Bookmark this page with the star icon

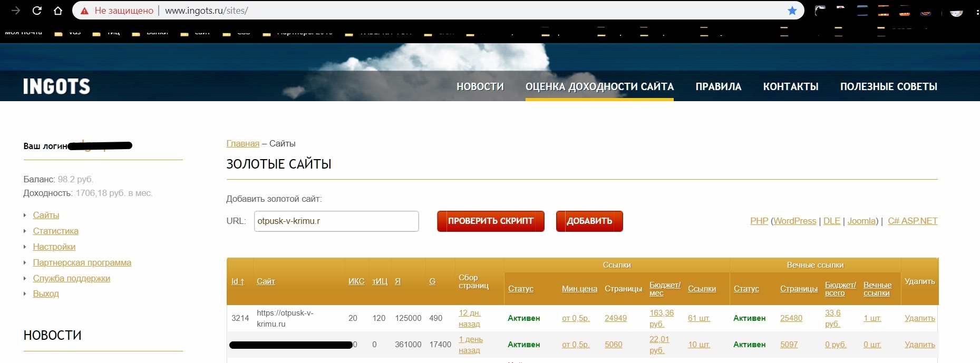tap(792, 11)
